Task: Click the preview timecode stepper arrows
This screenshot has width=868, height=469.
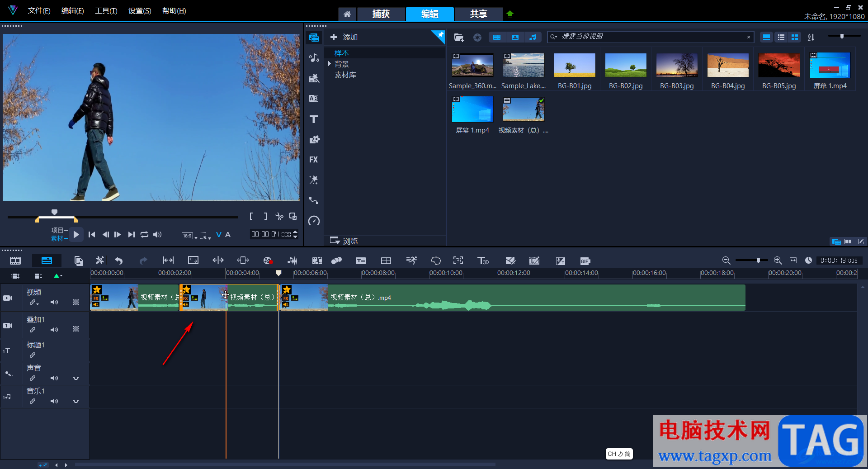Action: (x=296, y=234)
